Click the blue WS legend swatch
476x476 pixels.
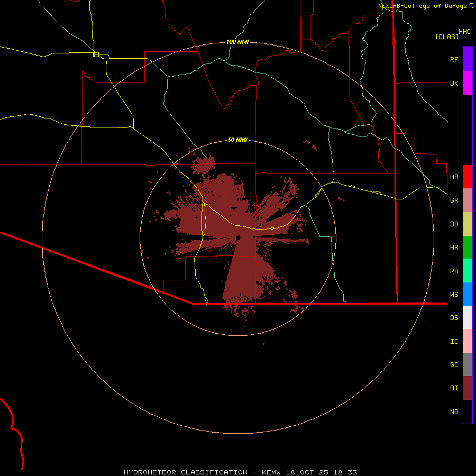[467, 294]
